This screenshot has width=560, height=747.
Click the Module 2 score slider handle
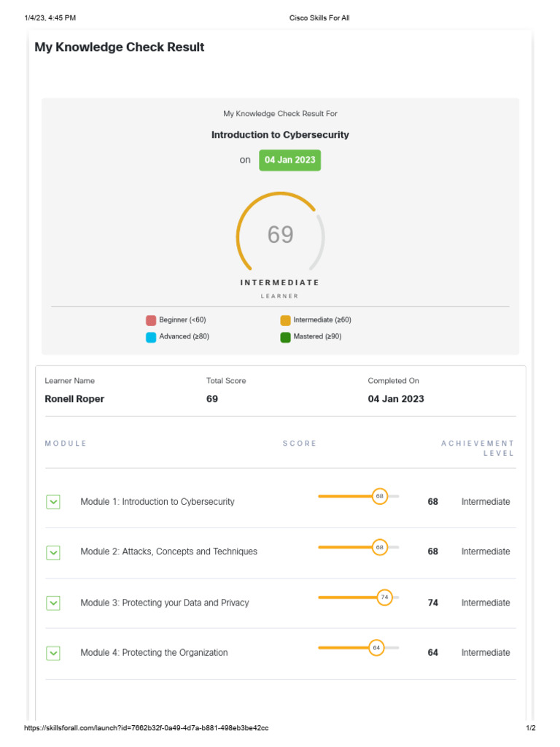(x=379, y=547)
